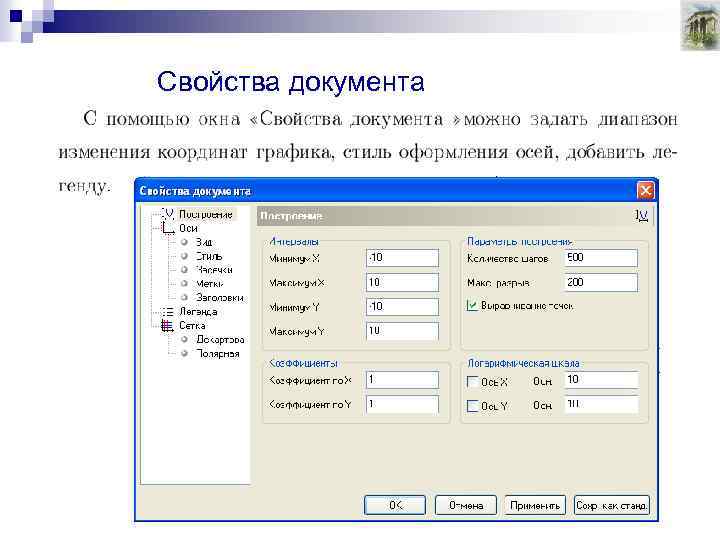
Task: Select the Стиль sub-item
Action: 209,256
